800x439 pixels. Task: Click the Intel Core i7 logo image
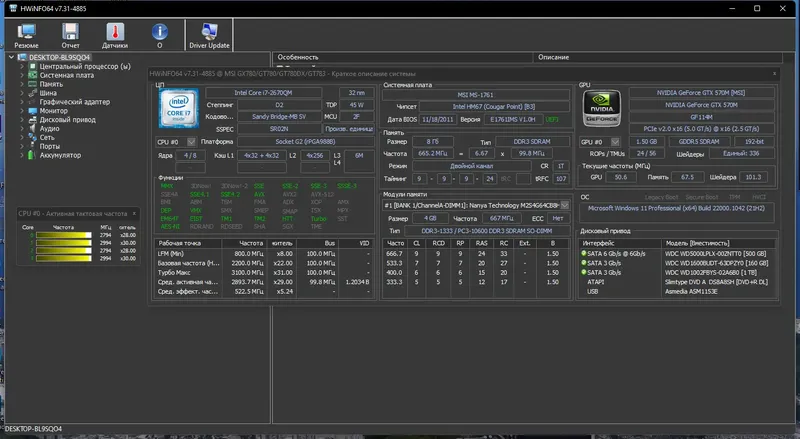[x=179, y=108]
